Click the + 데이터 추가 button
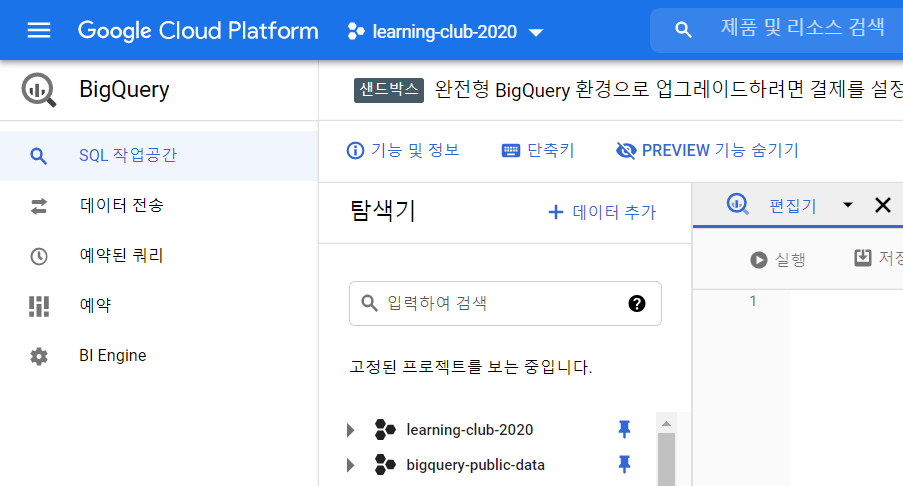 [x=602, y=212]
